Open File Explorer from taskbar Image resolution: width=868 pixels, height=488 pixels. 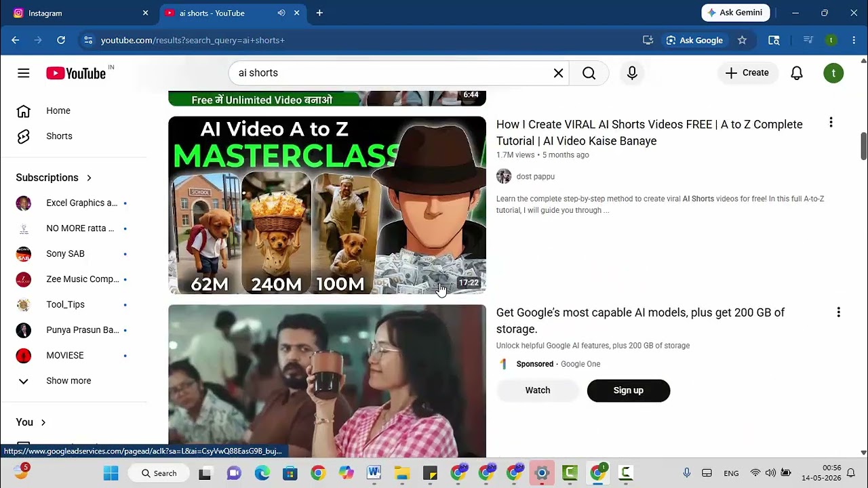coord(402,473)
